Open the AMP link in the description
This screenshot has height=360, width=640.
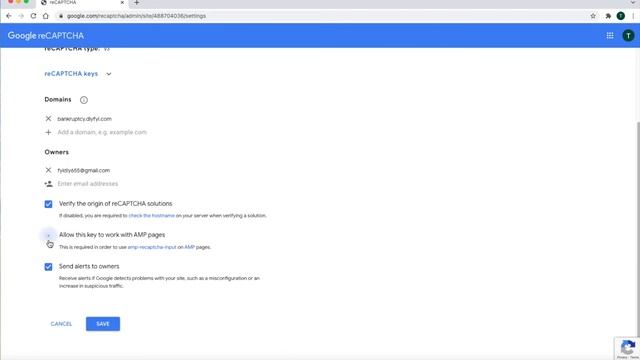pyautogui.click(x=189, y=247)
